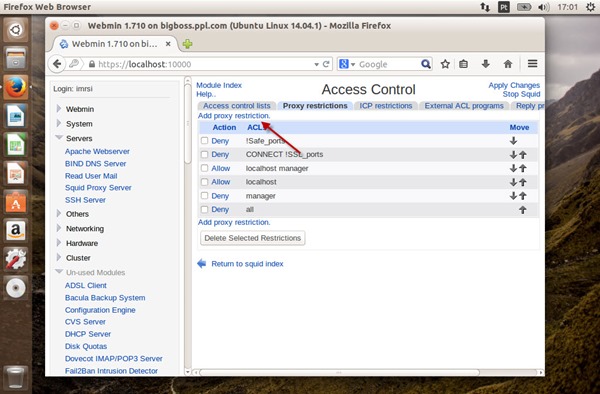Expand the Hardware category

pos(59,243)
